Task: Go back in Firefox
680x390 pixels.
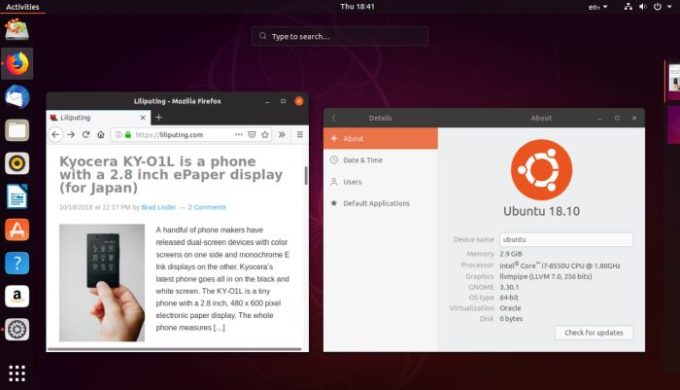Action: (55, 134)
